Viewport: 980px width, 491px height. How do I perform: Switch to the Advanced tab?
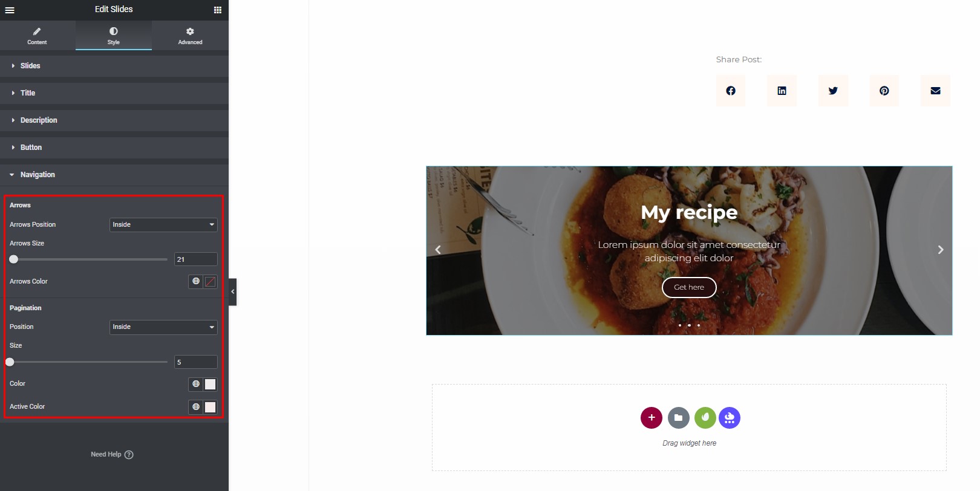click(190, 36)
